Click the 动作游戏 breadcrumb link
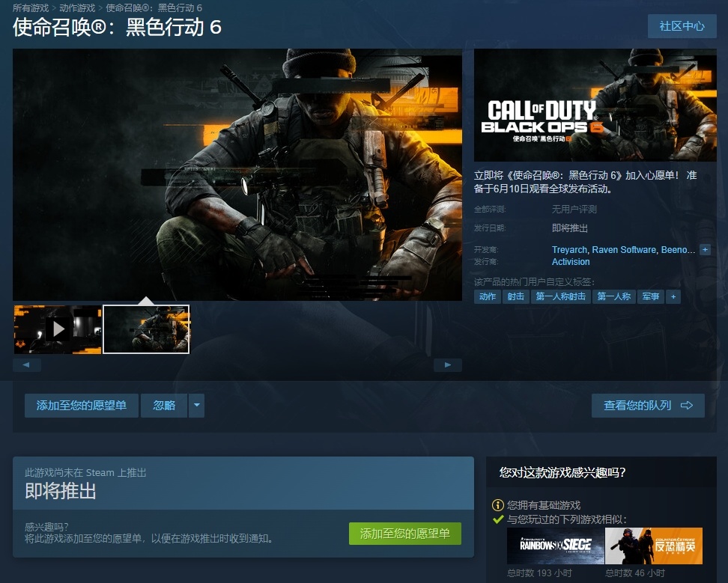Image resolution: width=728 pixels, height=583 pixels. click(77, 8)
